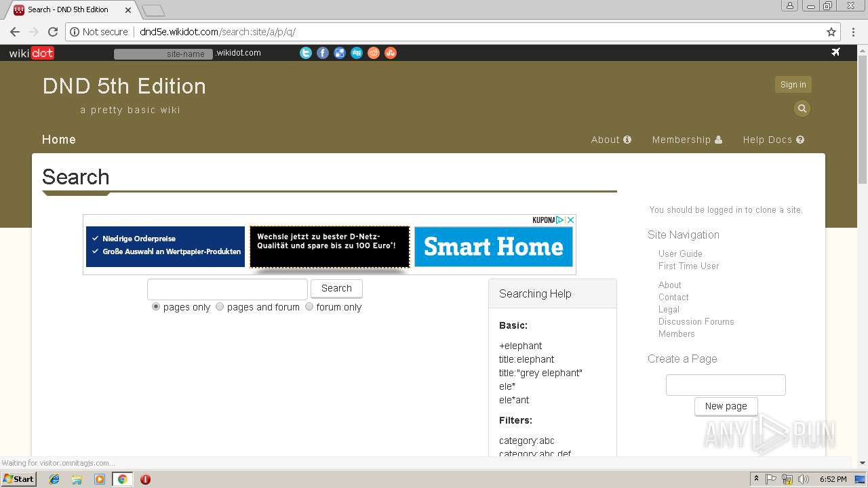Click the Searching Help heading
The width and height of the screenshot is (868, 488).
(x=535, y=293)
